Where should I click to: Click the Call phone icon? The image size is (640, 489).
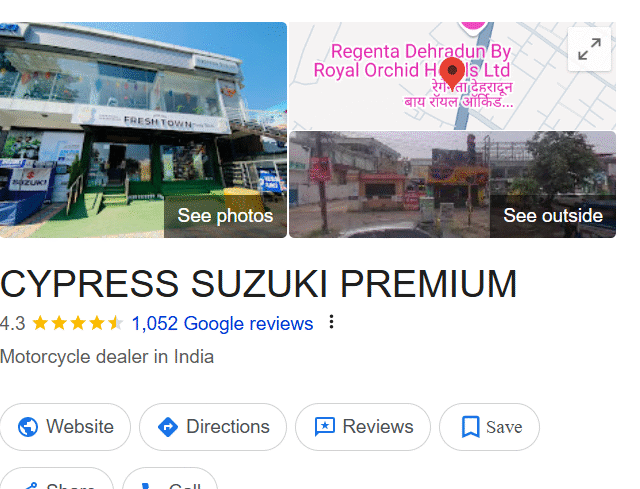pyautogui.click(x=146, y=486)
